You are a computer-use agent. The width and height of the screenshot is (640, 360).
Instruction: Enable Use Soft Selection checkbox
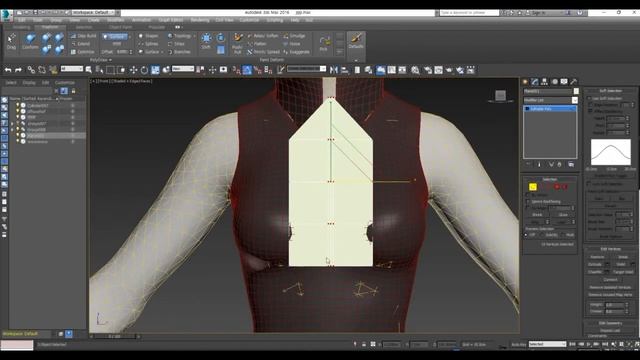click(589, 98)
